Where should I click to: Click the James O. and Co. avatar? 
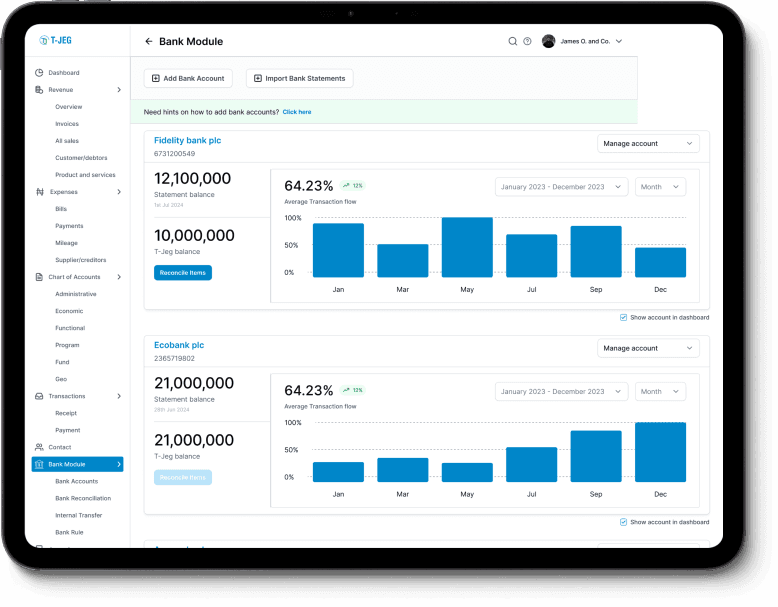(x=548, y=41)
